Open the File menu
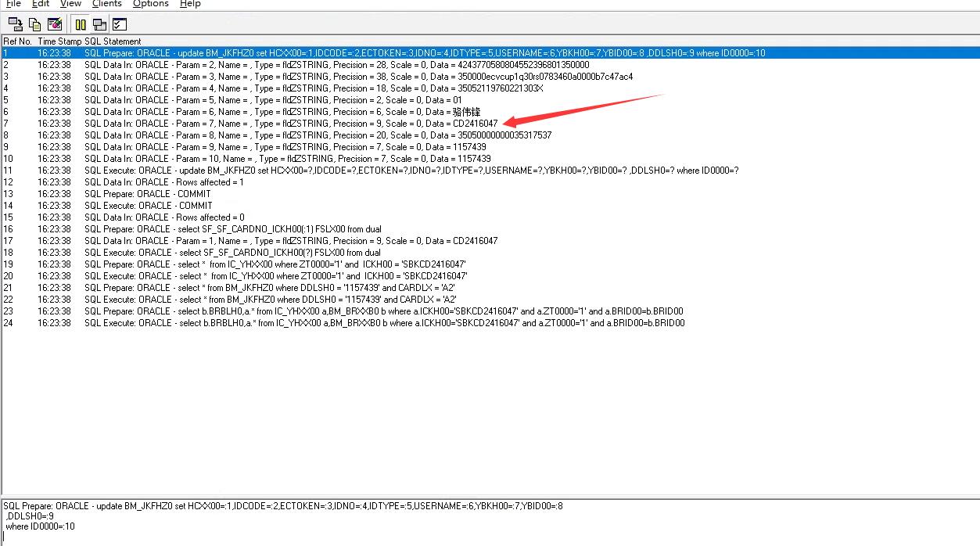 click(13, 4)
